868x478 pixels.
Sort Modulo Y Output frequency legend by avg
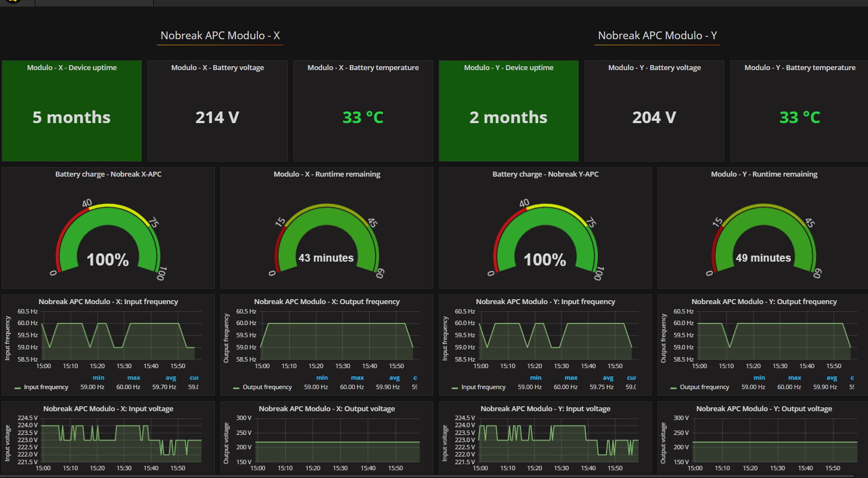(x=832, y=378)
